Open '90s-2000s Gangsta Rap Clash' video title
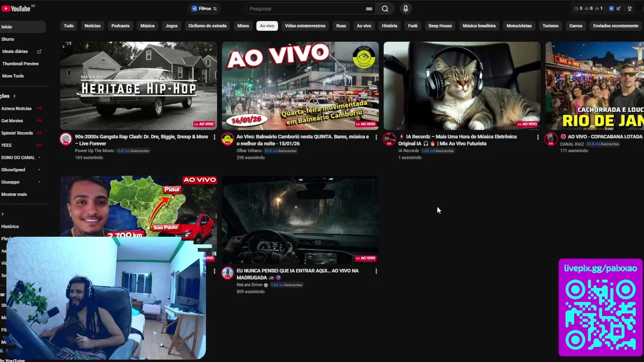The width and height of the screenshot is (644, 362). tap(141, 140)
